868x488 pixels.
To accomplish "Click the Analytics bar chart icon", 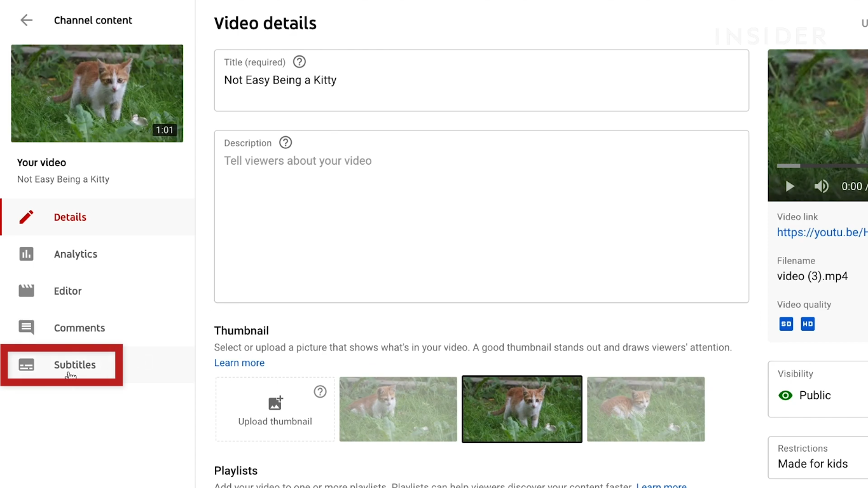I will (26, 254).
